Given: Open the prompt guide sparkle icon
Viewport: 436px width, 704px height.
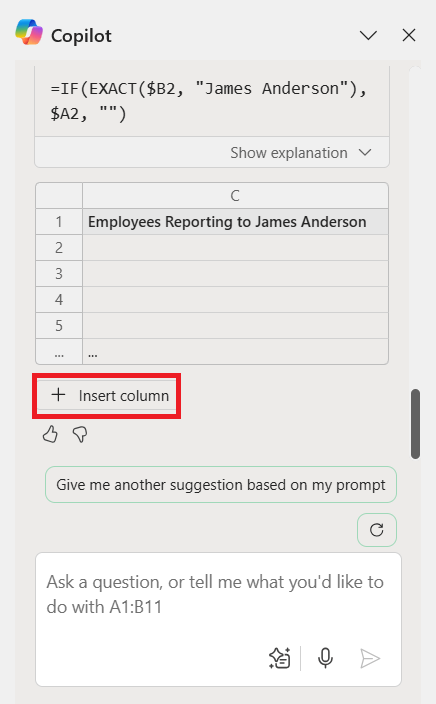Looking at the screenshot, I should pos(280,658).
